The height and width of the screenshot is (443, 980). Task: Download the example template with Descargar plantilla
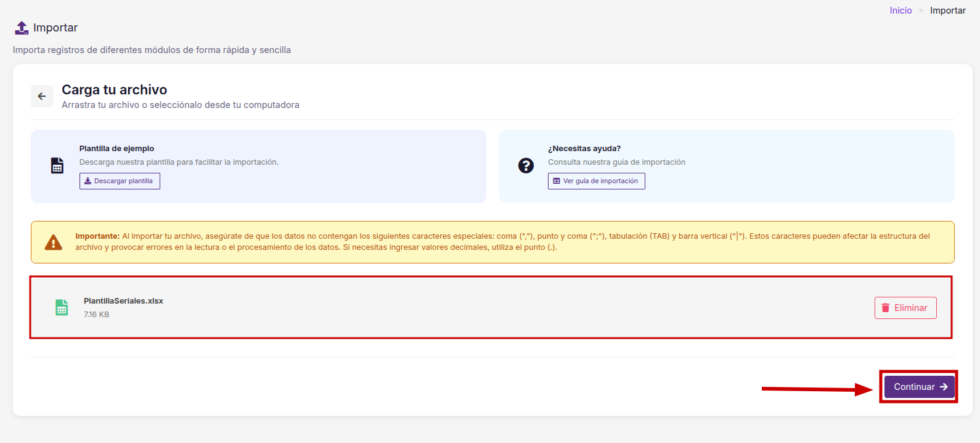(x=120, y=181)
